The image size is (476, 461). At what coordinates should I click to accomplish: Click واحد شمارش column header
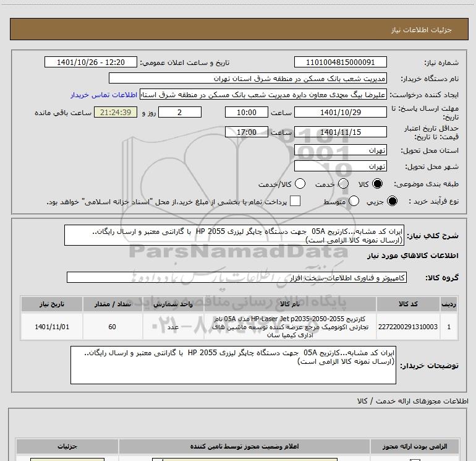pyautogui.click(x=173, y=304)
